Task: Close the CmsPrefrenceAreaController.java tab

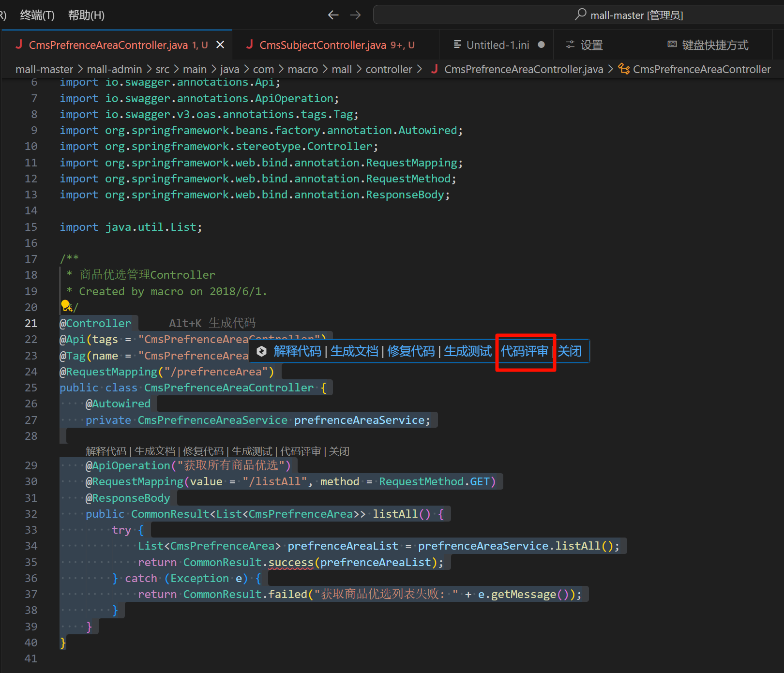Action: [220, 45]
